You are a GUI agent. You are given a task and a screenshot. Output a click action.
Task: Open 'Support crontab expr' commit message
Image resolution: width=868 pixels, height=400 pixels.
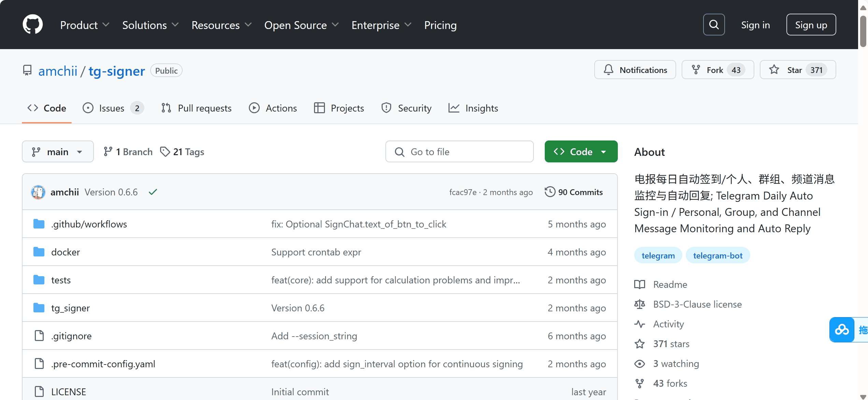pos(316,252)
